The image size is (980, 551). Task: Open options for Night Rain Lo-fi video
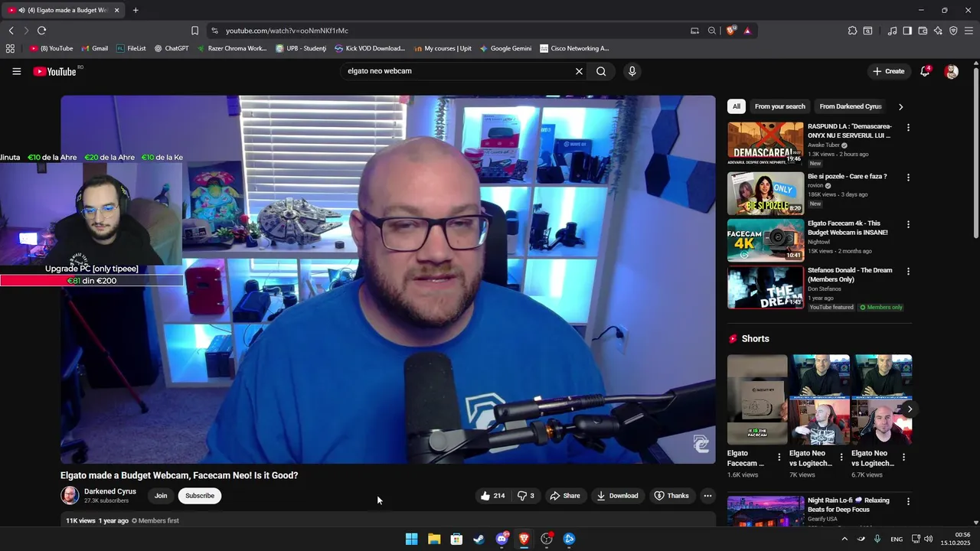[908, 502]
